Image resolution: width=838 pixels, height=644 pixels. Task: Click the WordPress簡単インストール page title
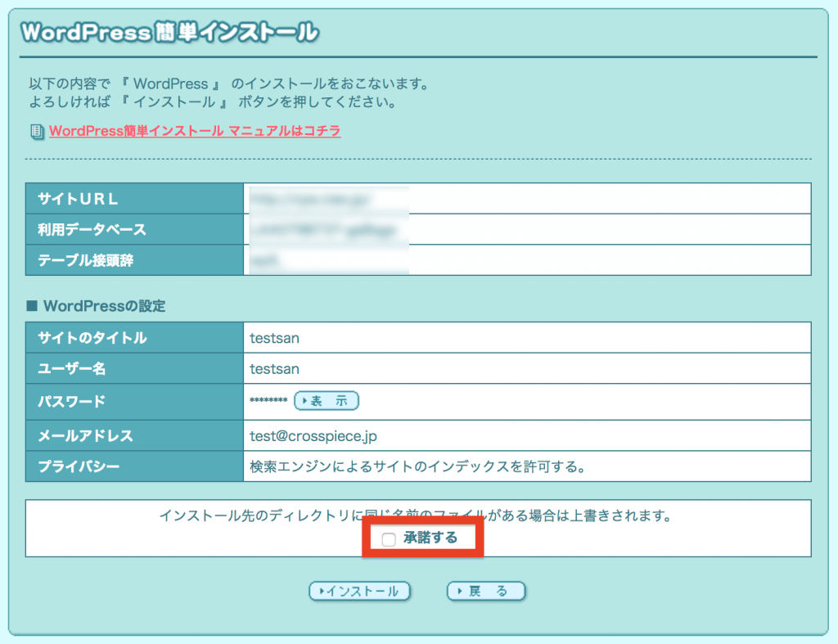(x=170, y=33)
